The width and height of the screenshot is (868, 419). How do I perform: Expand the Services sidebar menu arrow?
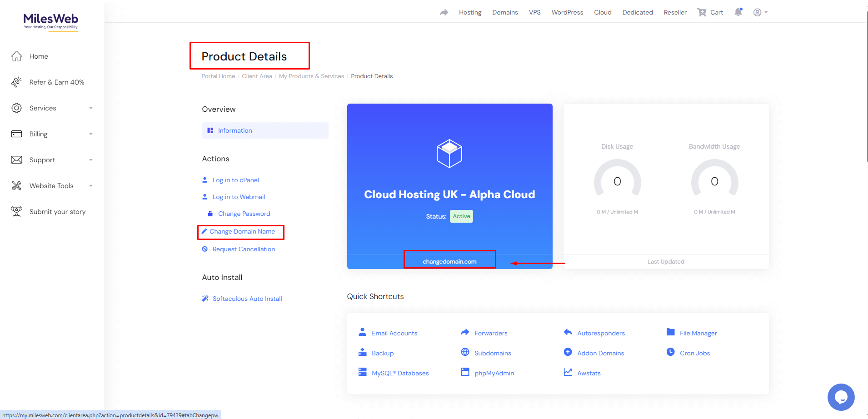[x=91, y=108]
